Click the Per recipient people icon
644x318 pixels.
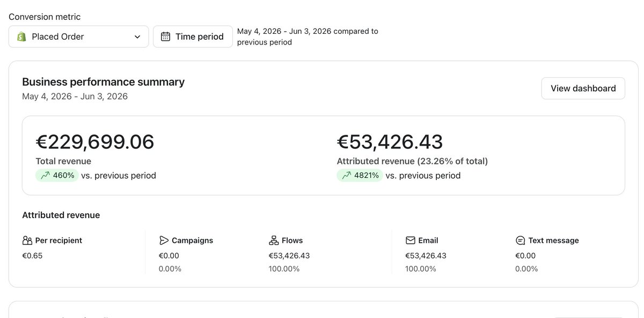point(27,240)
